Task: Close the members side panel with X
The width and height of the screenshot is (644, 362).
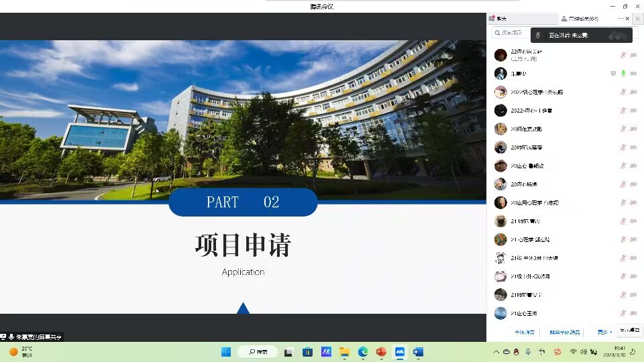Action: tap(628, 19)
